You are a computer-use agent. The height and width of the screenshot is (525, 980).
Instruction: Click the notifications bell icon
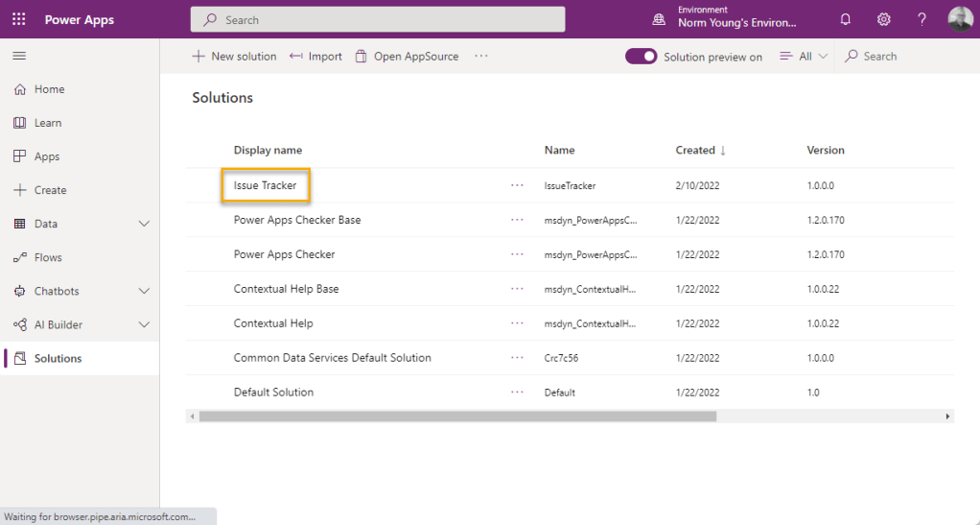pos(845,19)
